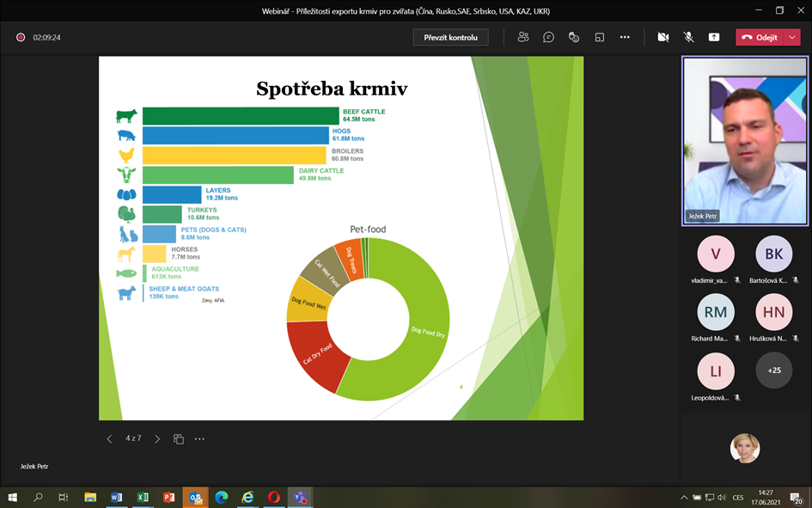
Task: Open the reactions menu
Action: (x=574, y=37)
